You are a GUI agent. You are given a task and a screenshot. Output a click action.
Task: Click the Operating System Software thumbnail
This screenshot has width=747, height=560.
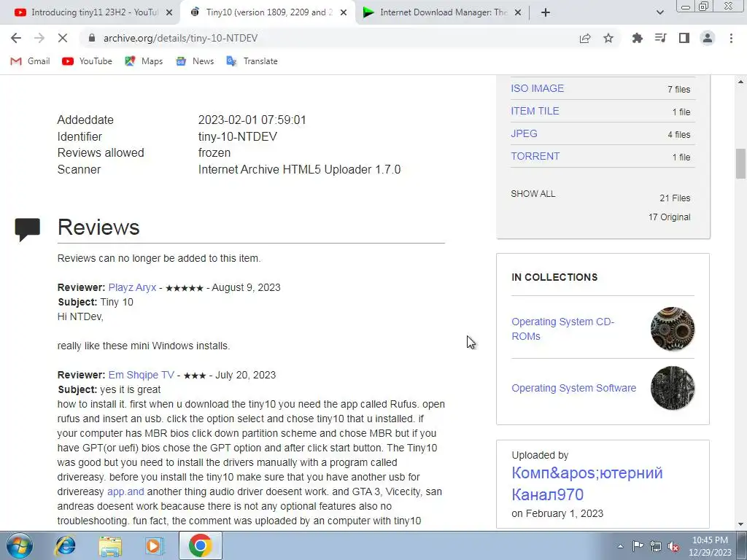click(672, 388)
